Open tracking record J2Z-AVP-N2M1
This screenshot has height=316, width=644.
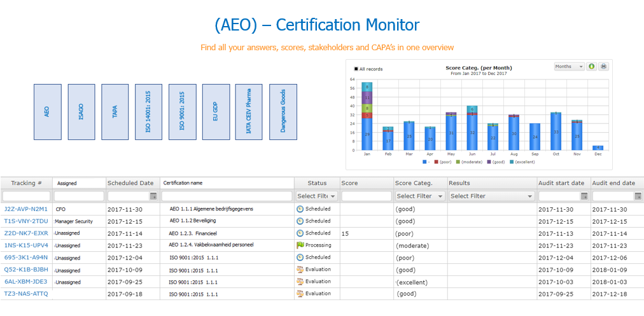25,209
